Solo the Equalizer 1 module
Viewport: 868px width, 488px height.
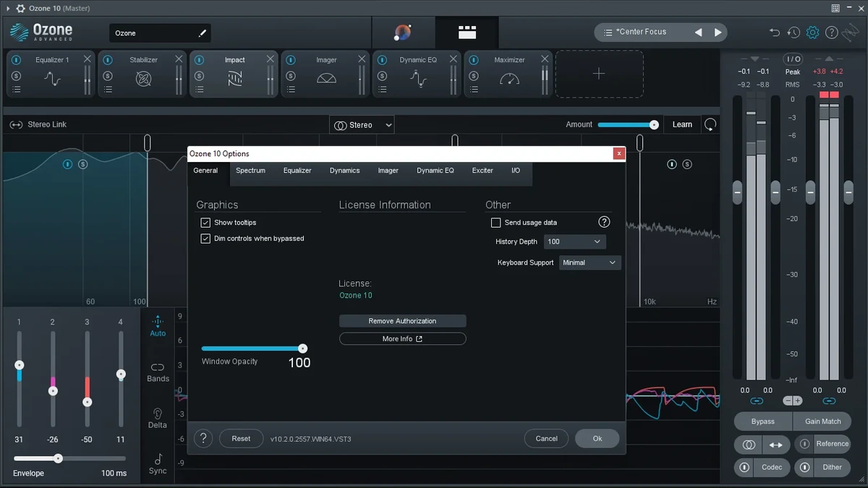tap(17, 76)
